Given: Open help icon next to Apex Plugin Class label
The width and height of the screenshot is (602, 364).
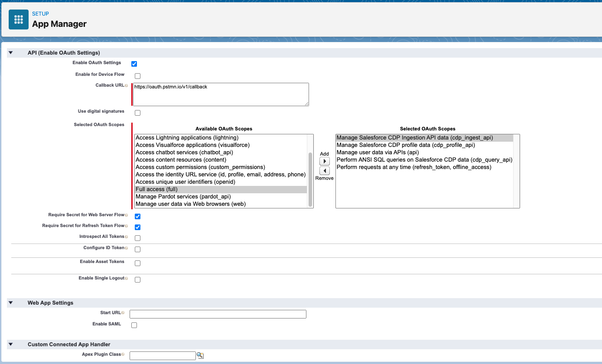Looking at the screenshot, I should point(123,354).
